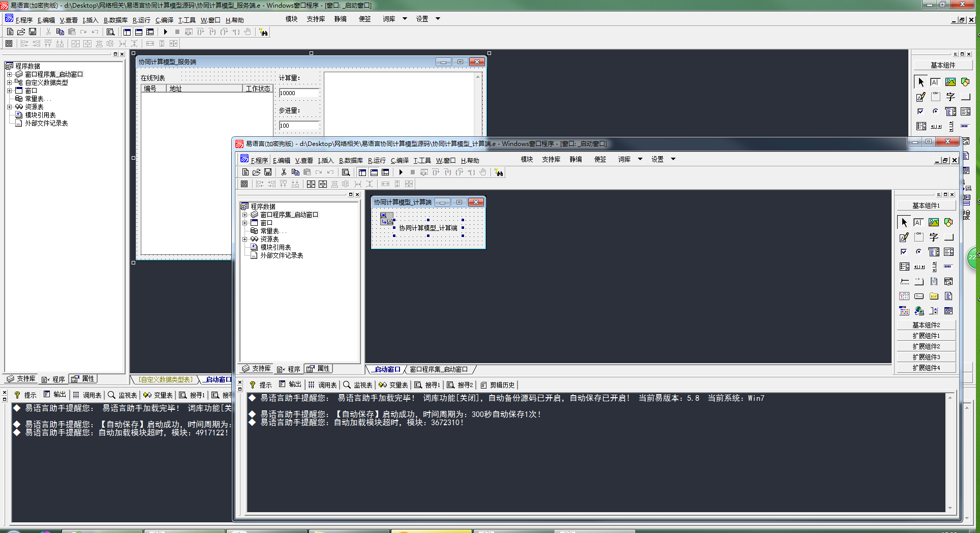
Task: Select the picture box component in 基本组件1 palette
Action: click(x=934, y=223)
